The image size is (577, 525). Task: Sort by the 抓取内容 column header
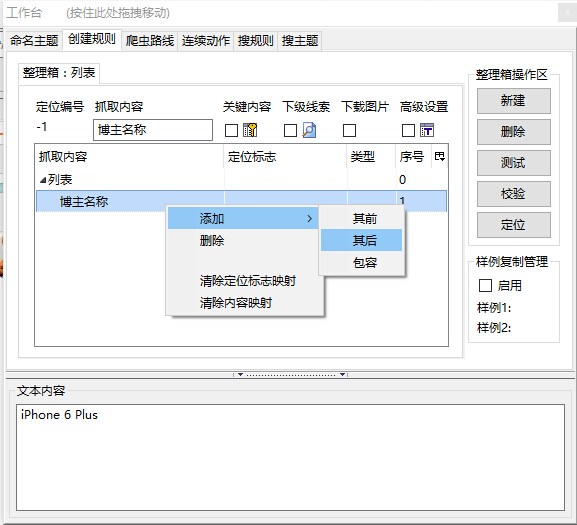pyautogui.click(x=130, y=157)
